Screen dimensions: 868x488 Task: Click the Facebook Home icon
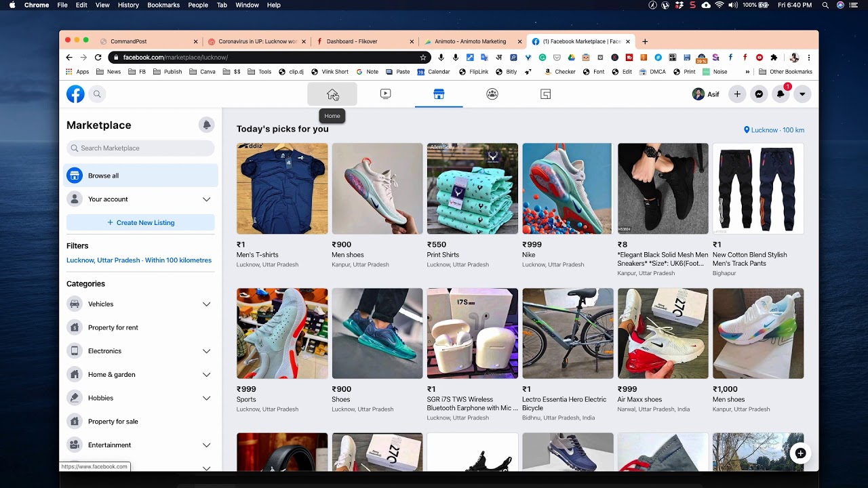tap(332, 94)
